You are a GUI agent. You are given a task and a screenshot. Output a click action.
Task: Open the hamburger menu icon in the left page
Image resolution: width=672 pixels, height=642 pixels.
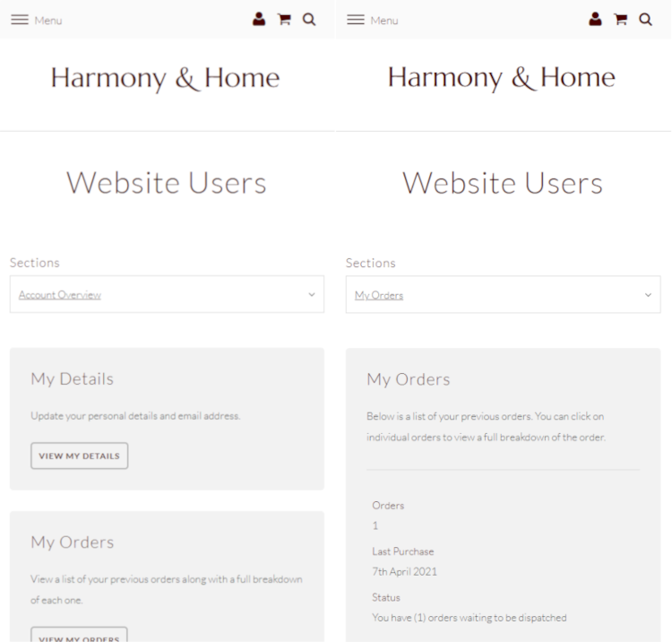coord(20,20)
